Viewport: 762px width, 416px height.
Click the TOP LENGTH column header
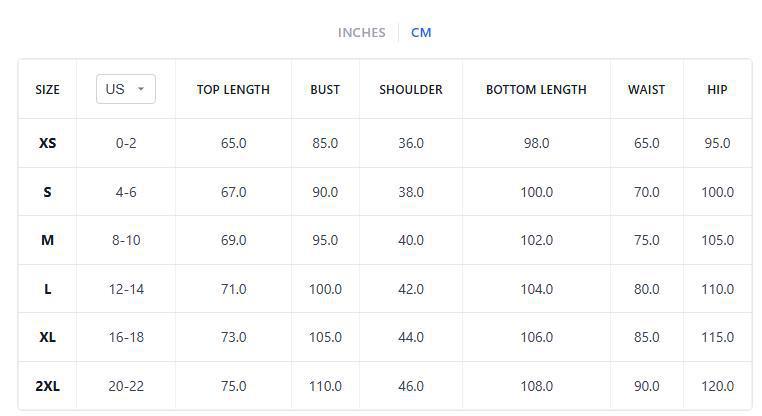[x=233, y=89]
